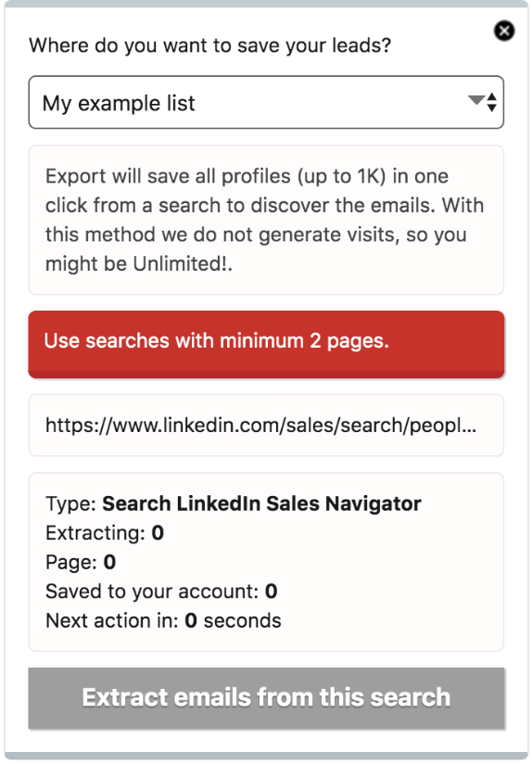Viewport: 532px width, 764px height.
Task: Click the '(up to 1K)' text in description
Action: point(303,176)
